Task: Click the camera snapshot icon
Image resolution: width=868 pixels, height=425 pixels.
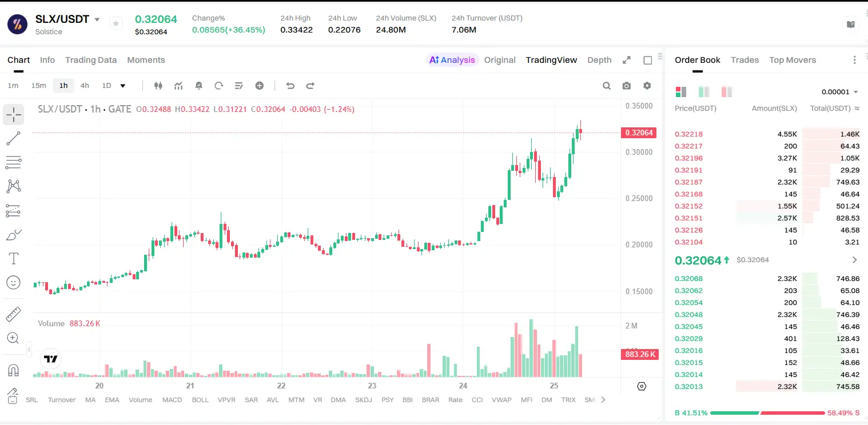Action: (627, 86)
